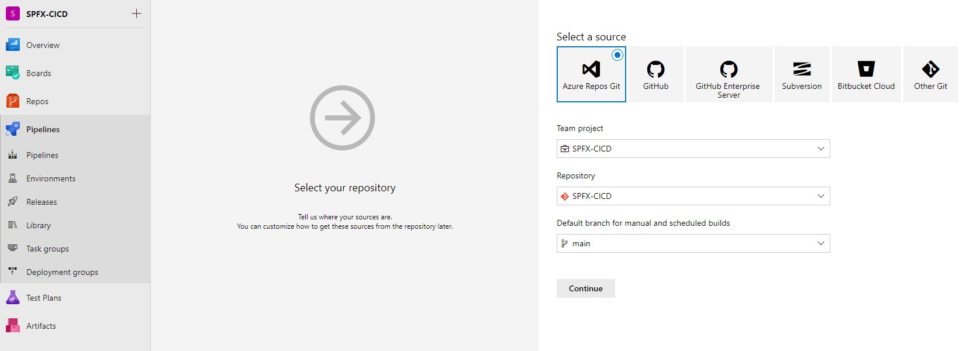Select the Environments icon under Pipelines
The height and width of the screenshot is (351, 980).
click(x=13, y=178)
